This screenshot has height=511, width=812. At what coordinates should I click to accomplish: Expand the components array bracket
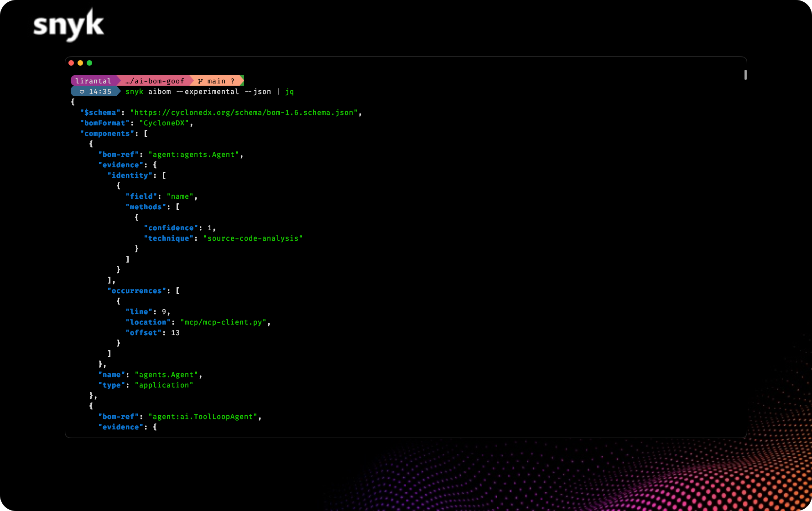click(145, 133)
